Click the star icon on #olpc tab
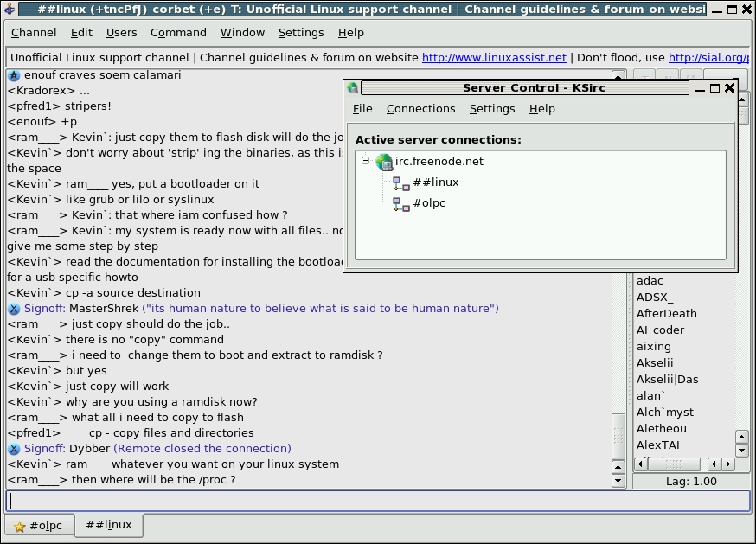The height and width of the screenshot is (544, 756). point(20,527)
